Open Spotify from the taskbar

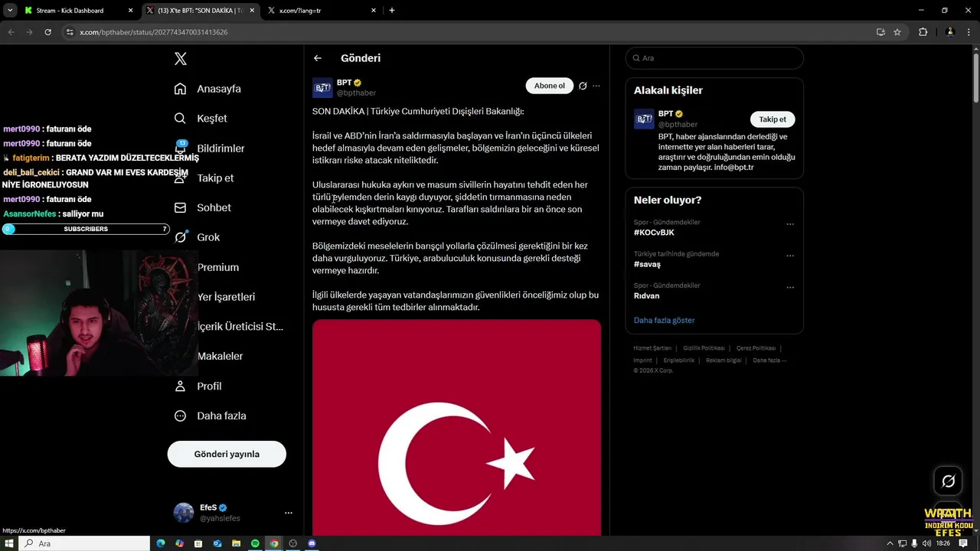coord(255,543)
